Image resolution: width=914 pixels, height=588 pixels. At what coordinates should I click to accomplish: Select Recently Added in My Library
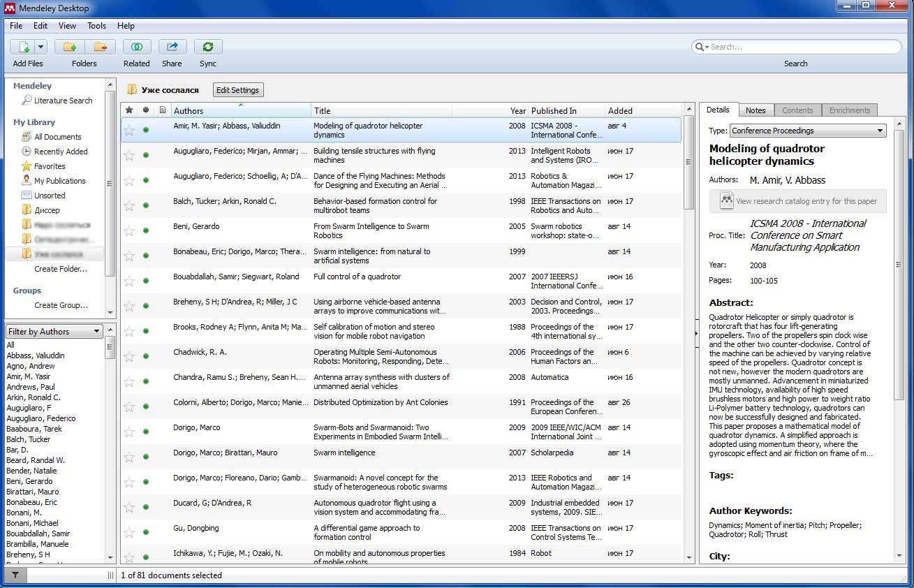click(61, 152)
